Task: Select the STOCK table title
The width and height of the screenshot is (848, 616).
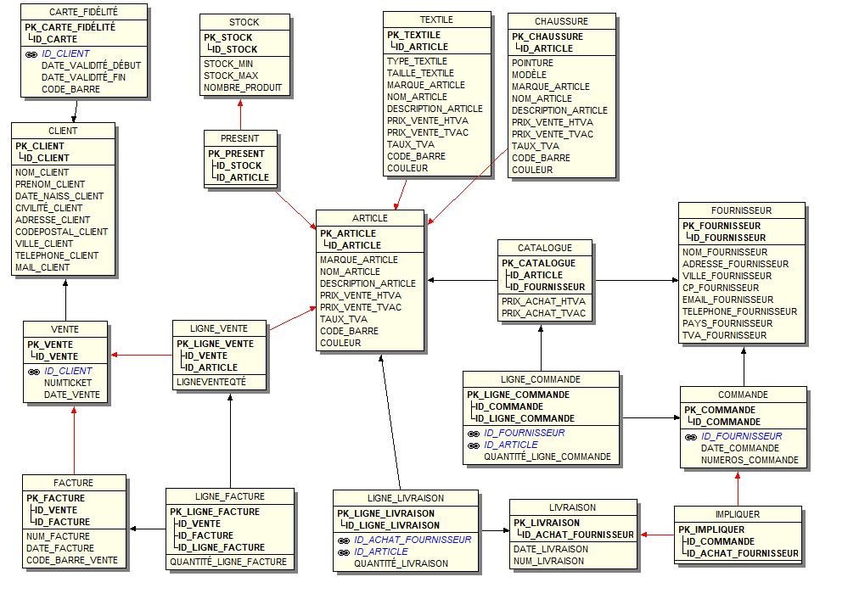Action: pyautogui.click(x=244, y=22)
